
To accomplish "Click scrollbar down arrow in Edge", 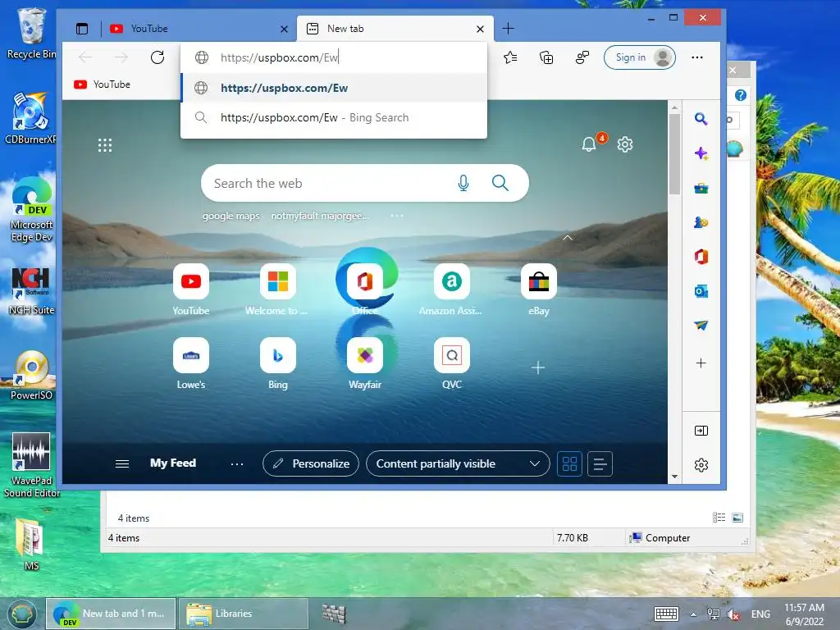I will (674, 477).
